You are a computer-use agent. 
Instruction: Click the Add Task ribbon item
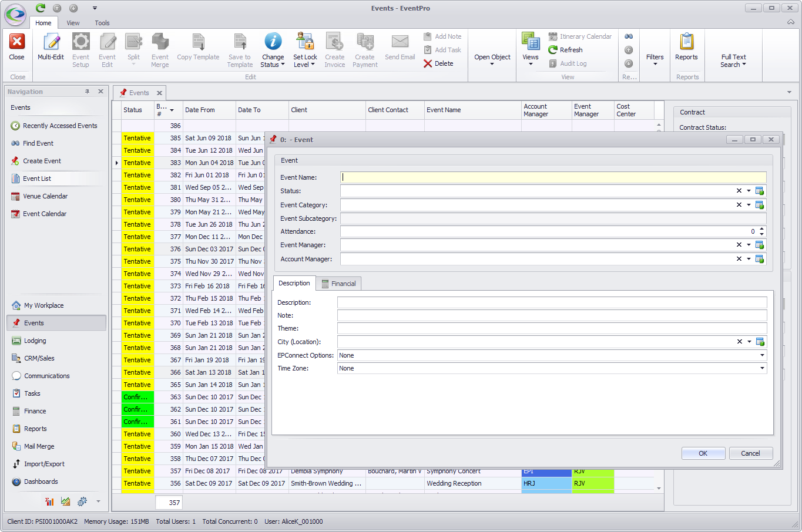[442, 50]
